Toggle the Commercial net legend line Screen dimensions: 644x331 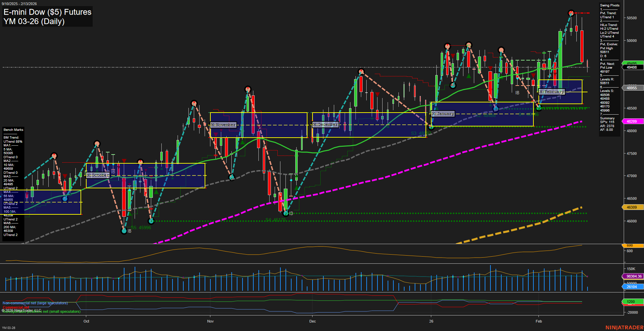point(15,308)
